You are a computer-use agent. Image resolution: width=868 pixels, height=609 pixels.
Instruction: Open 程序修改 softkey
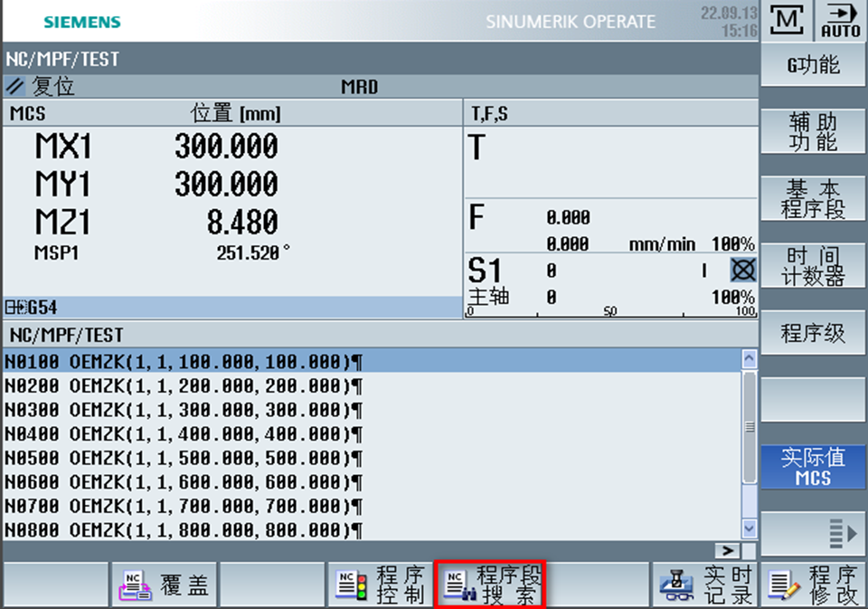click(813, 585)
